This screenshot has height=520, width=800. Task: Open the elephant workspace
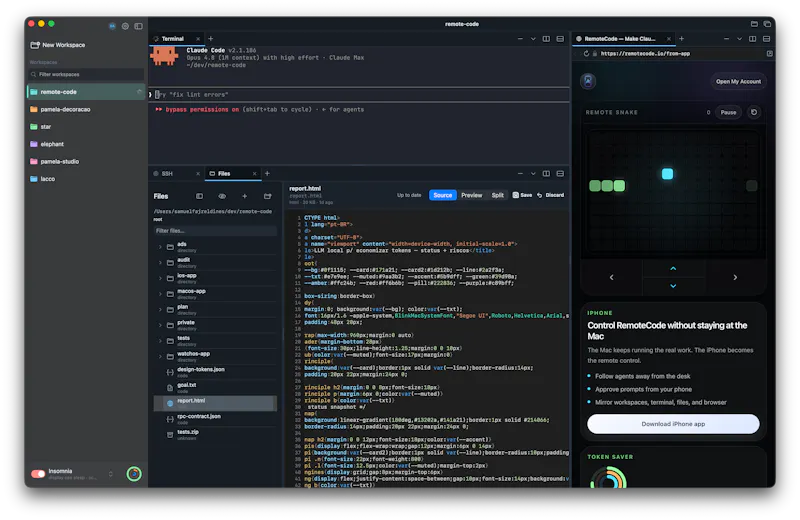[86, 144]
